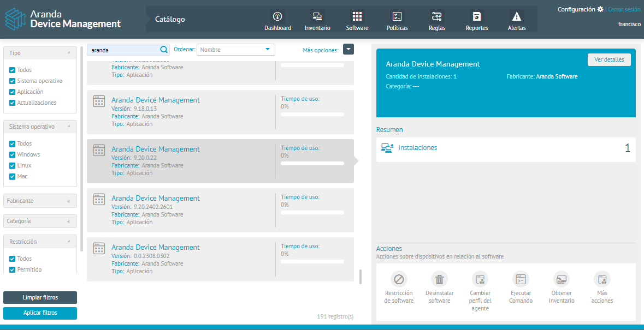
Task: Click the Obtener Inventario action icon
Action: 561,279
